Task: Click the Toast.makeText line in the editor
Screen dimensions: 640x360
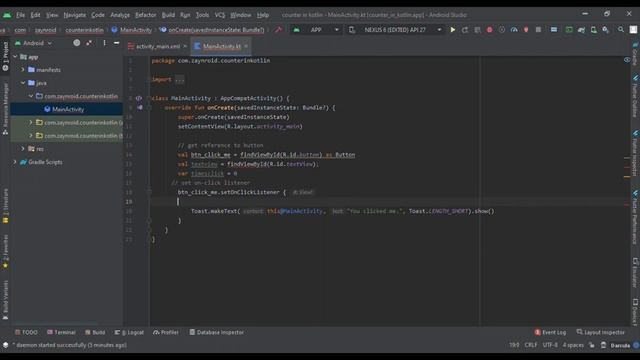Action: click(342, 211)
